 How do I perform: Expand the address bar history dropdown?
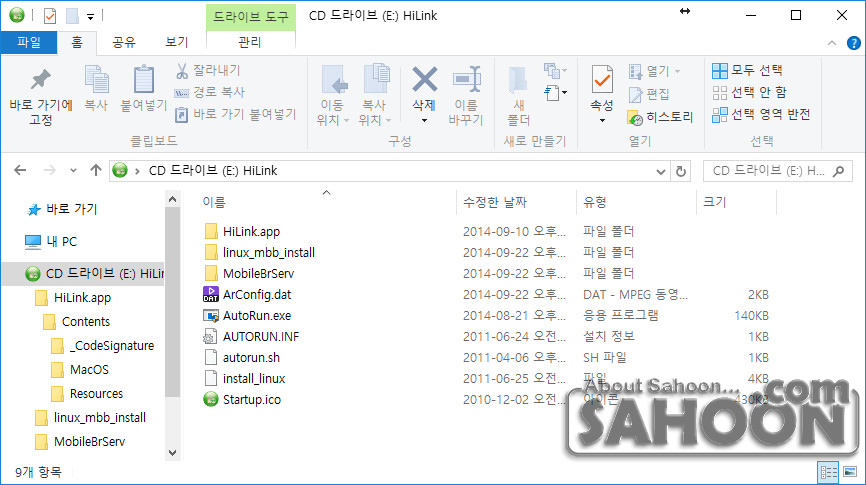coord(661,172)
